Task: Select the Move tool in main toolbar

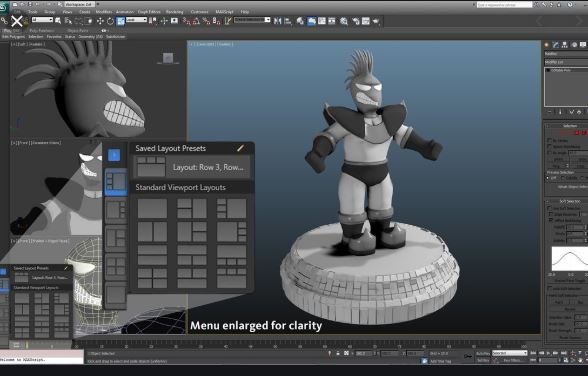Action: [x=100, y=21]
